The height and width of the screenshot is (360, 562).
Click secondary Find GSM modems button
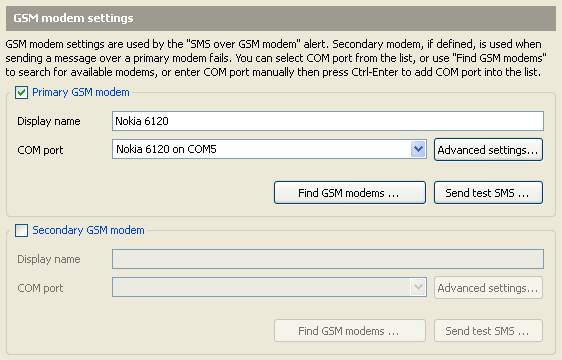pos(350,331)
